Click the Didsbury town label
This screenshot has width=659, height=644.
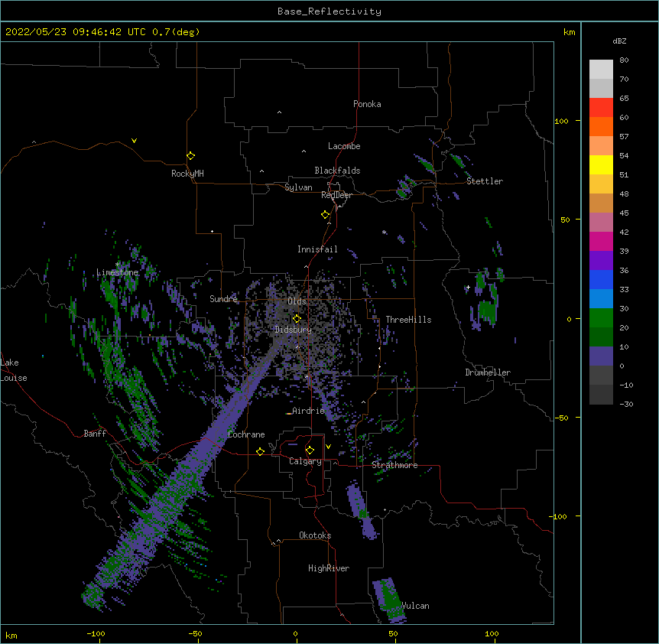294,330
